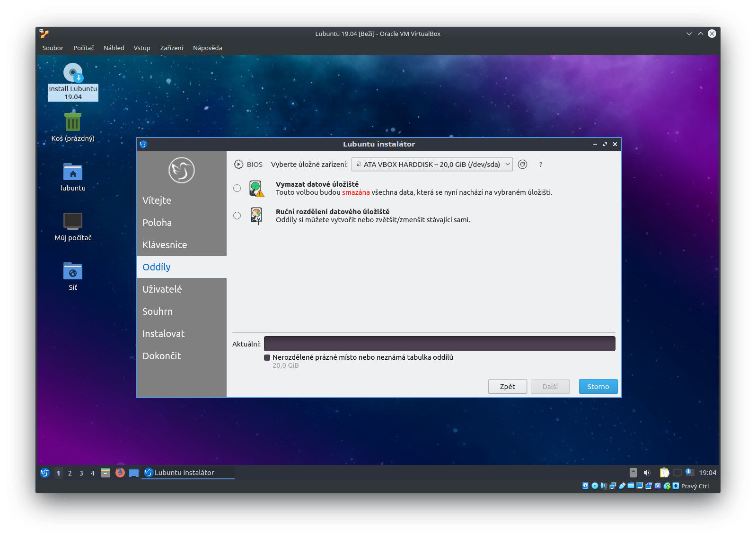Open the Zařízení menu in VirtualBox
The height and width of the screenshot is (537, 756).
point(172,48)
